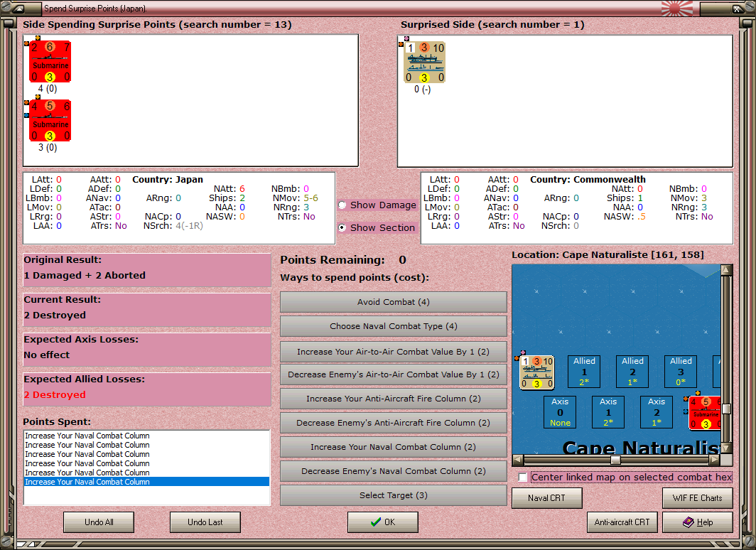This screenshot has height=550, width=756.
Task: Click the Undo Last button
Action: click(x=205, y=522)
